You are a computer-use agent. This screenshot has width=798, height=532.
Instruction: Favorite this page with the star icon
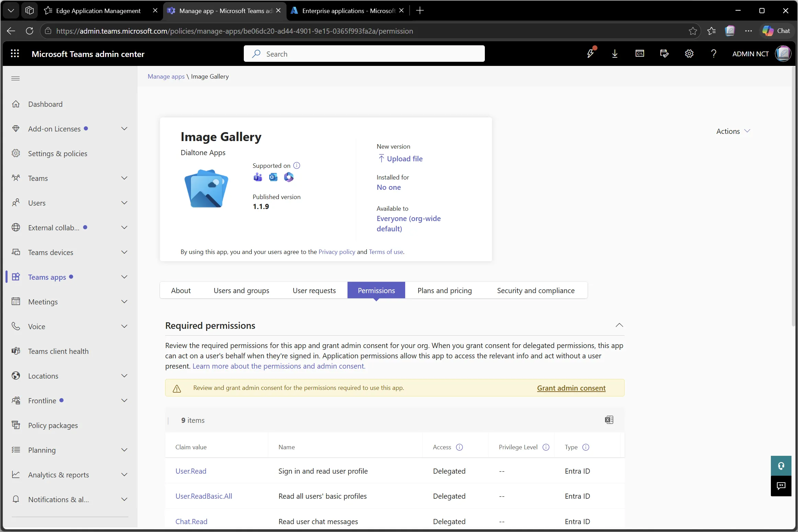[693, 31]
